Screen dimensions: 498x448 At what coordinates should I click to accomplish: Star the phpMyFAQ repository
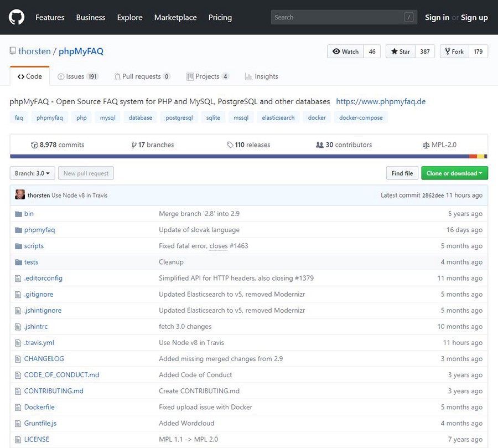[x=401, y=52]
